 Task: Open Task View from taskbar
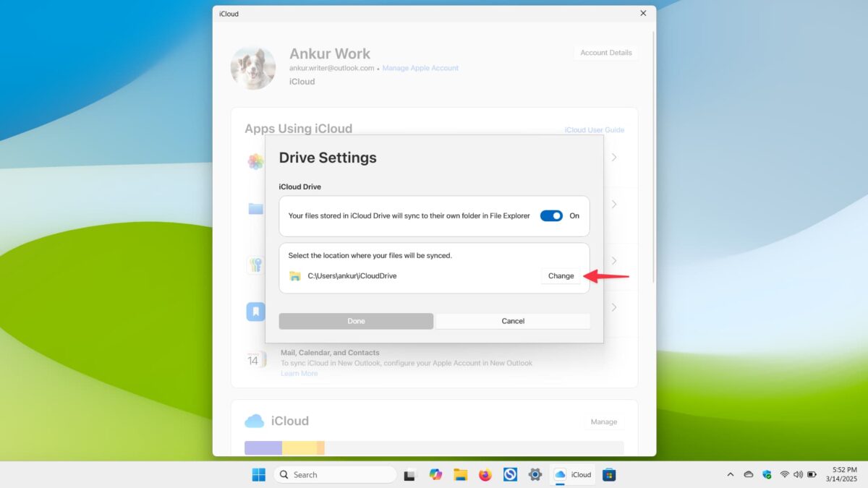(x=411, y=474)
